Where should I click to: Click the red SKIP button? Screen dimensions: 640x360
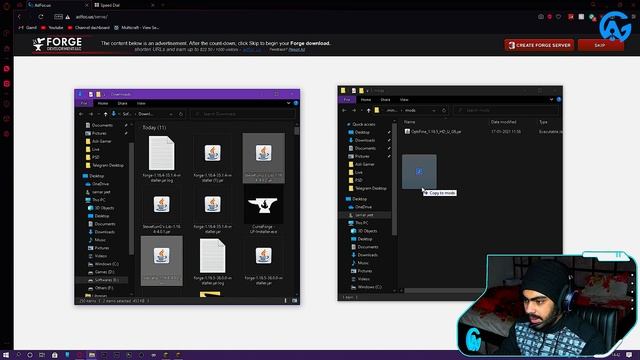[x=600, y=45]
